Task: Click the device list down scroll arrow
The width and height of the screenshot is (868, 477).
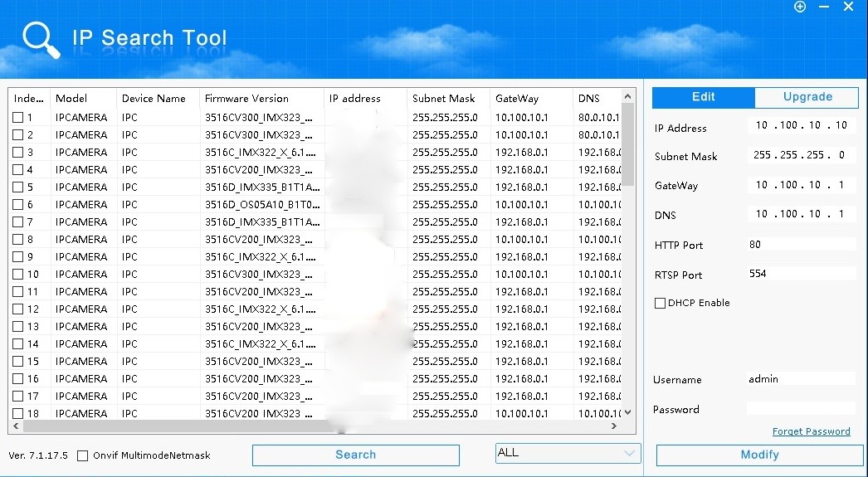Action: [x=627, y=412]
